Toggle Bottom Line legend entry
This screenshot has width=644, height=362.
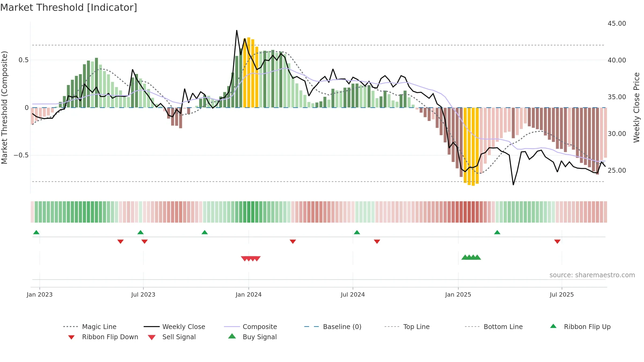(494, 327)
